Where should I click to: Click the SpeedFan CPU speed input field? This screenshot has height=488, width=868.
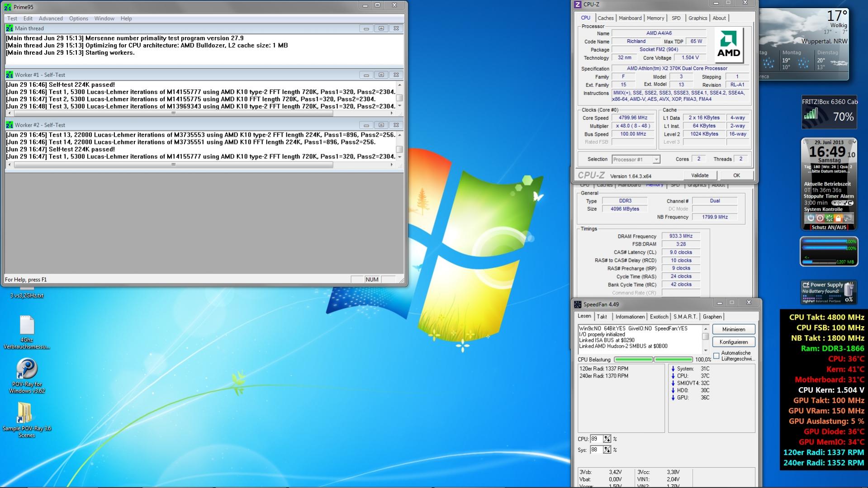596,439
